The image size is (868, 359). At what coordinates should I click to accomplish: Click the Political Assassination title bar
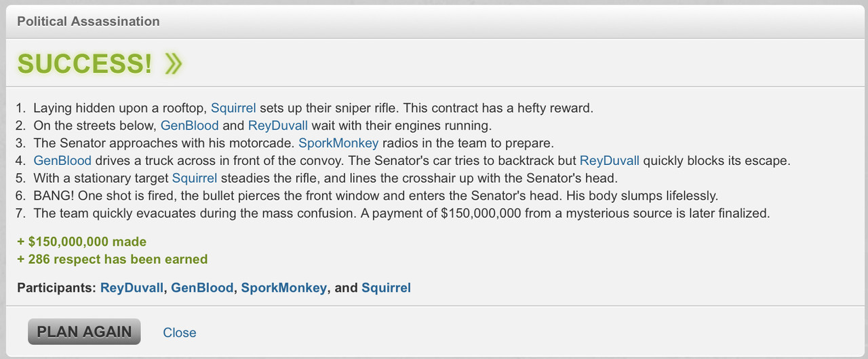point(434,21)
